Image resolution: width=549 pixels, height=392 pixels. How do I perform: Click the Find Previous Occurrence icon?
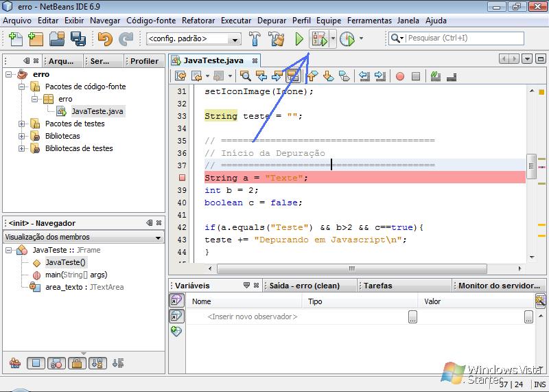tap(261, 76)
